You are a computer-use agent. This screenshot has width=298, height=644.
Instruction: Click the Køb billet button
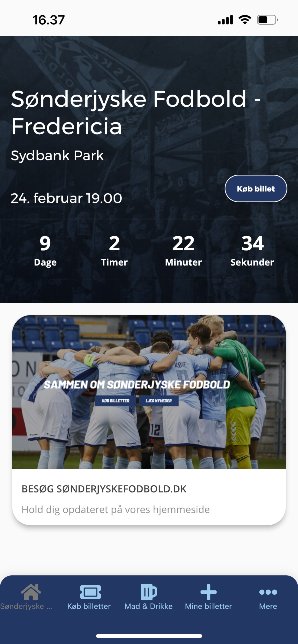click(256, 189)
